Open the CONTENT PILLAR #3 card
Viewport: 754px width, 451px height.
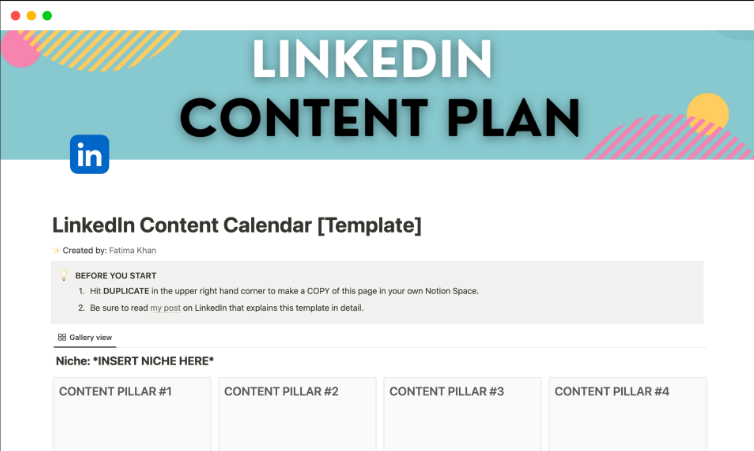pyautogui.click(x=462, y=414)
